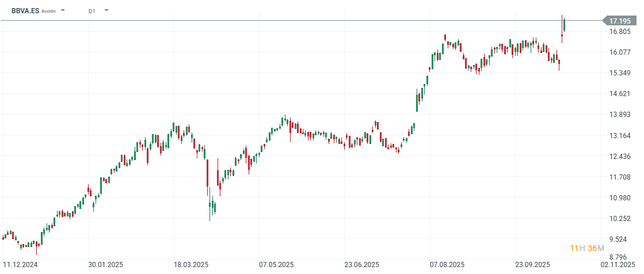Click the 07.05.2025 date label

click(x=276, y=265)
